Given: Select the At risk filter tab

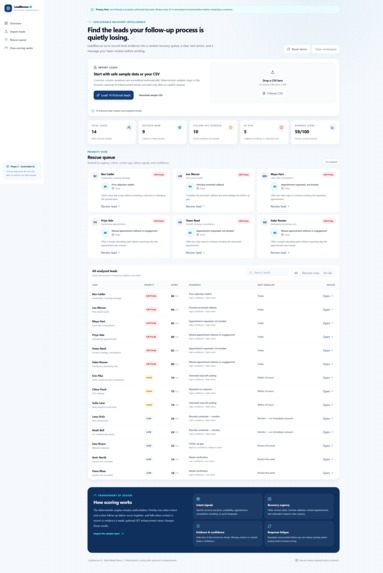Looking at the screenshot, I should click(327, 273).
